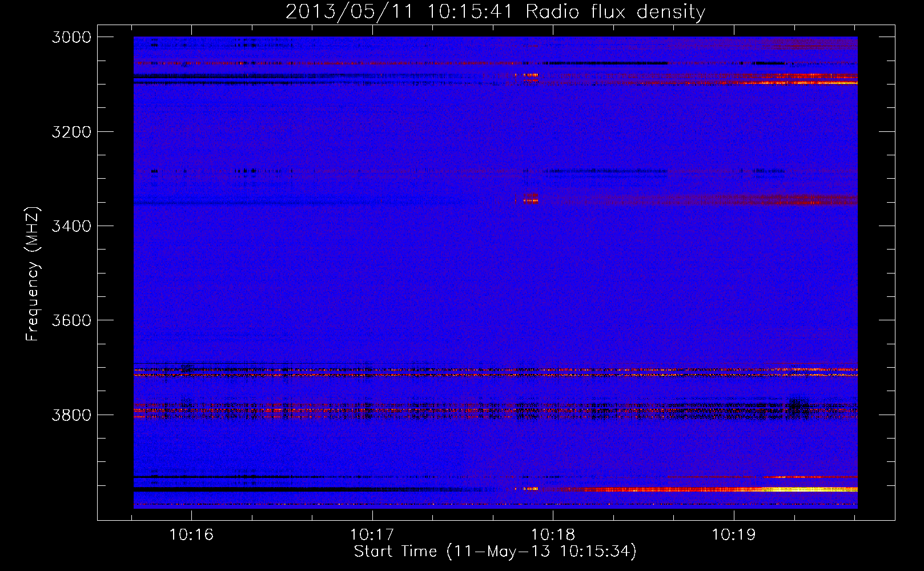
Task: Click the 10:17 time tick label
Action: [372, 534]
